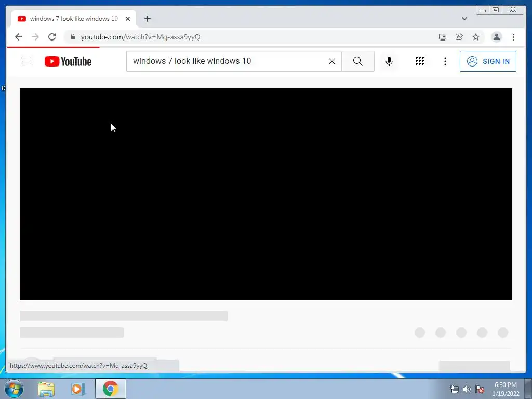Share this page via address bar icon

coord(459,37)
